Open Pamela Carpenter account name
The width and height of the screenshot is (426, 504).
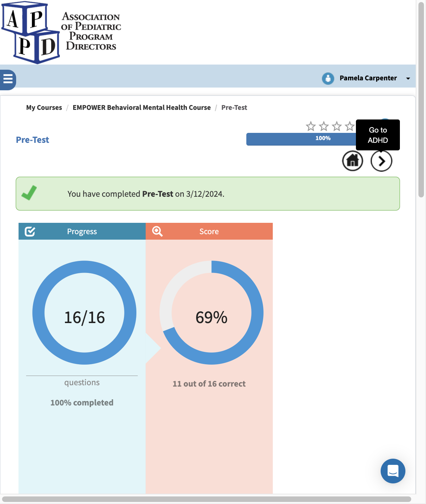pos(368,78)
